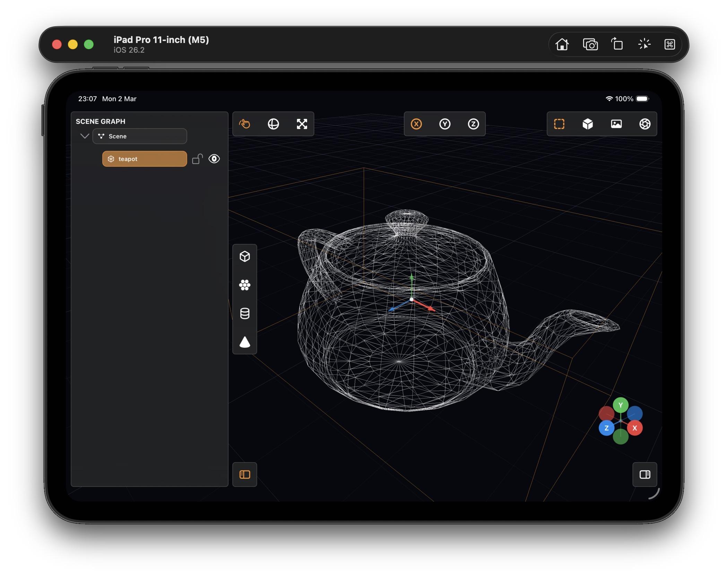Toggle the Z axis constraint

coord(473,124)
